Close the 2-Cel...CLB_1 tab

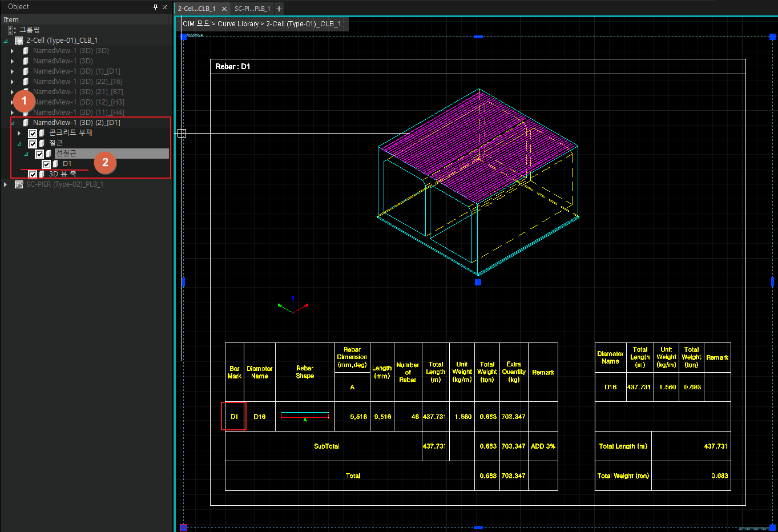coord(224,9)
